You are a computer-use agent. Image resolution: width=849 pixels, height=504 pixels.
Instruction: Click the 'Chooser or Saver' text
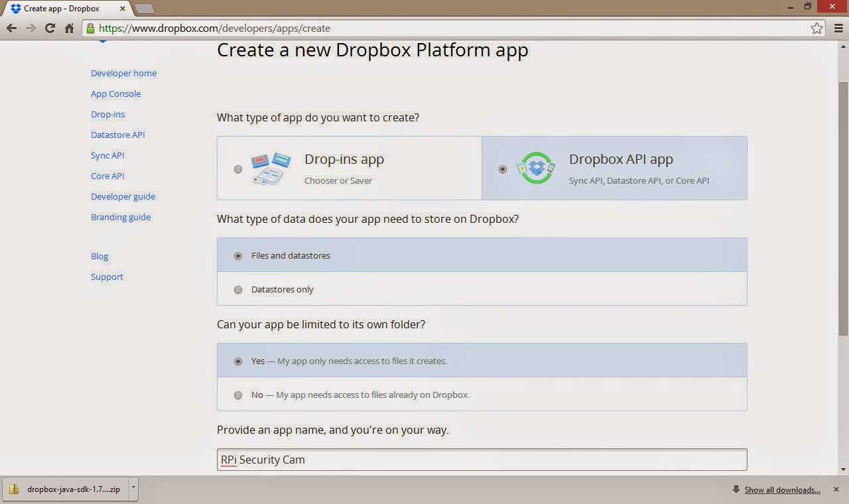[338, 180]
